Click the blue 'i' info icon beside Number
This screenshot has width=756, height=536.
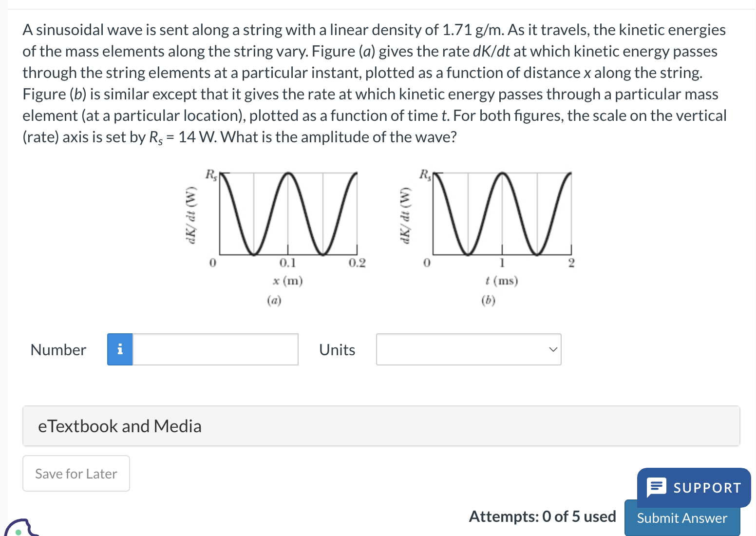(120, 349)
